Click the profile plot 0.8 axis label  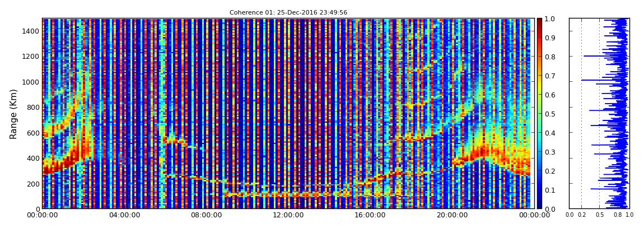pyautogui.click(x=617, y=215)
